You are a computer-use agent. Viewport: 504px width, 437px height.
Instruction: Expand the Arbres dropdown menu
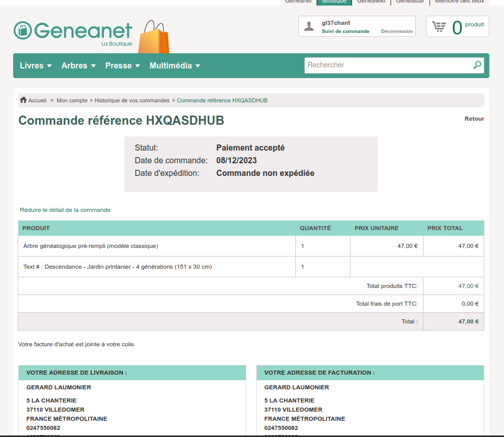pos(79,66)
